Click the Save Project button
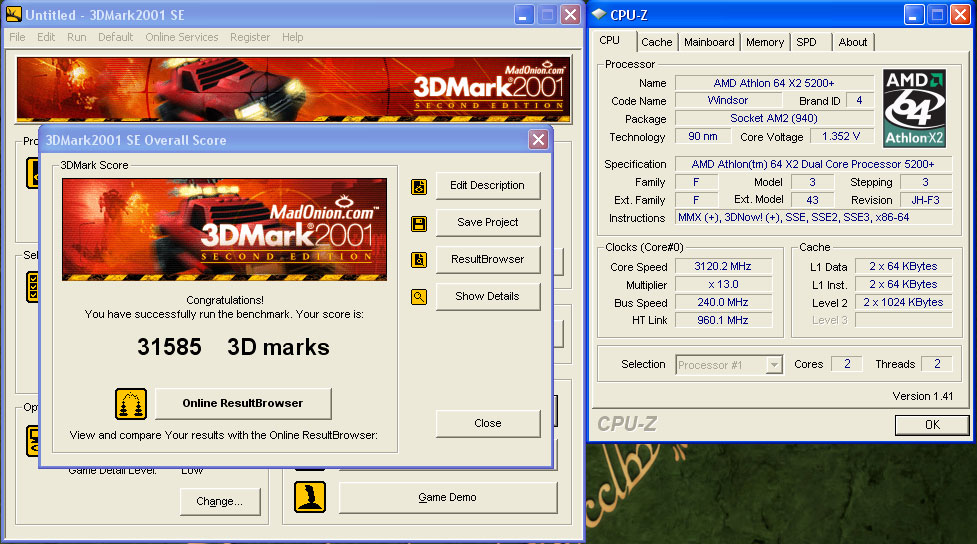This screenshot has height=544, width=977. [x=487, y=222]
